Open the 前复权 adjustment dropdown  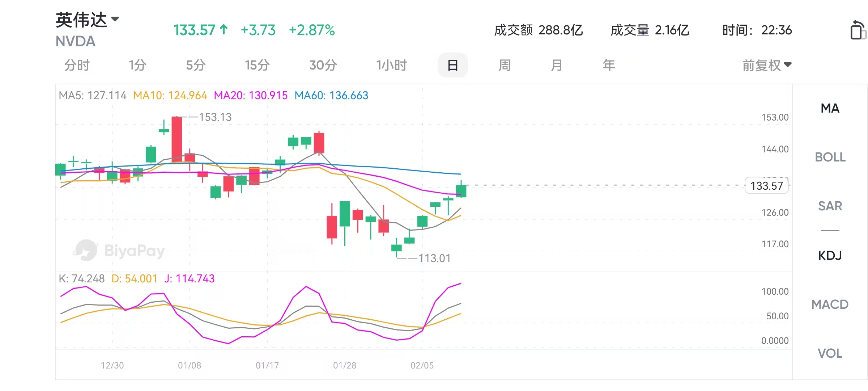767,66
